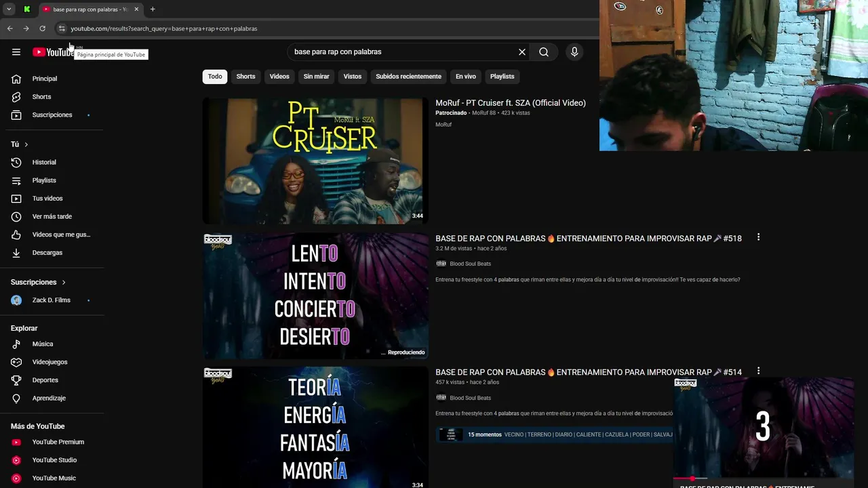Open Blood Soul Beats channel under #518
This screenshot has height=488, width=868.
tap(470, 264)
